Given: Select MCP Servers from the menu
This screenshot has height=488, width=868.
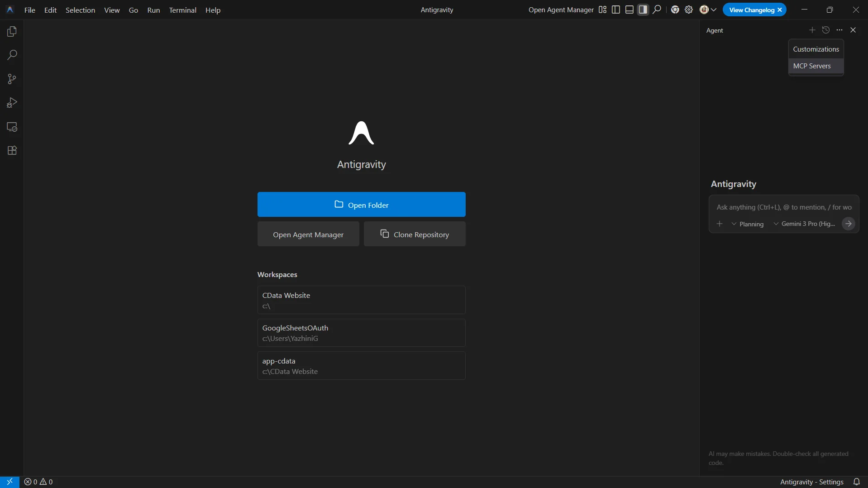Looking at the screenshot, I should (x=812, y=66).
